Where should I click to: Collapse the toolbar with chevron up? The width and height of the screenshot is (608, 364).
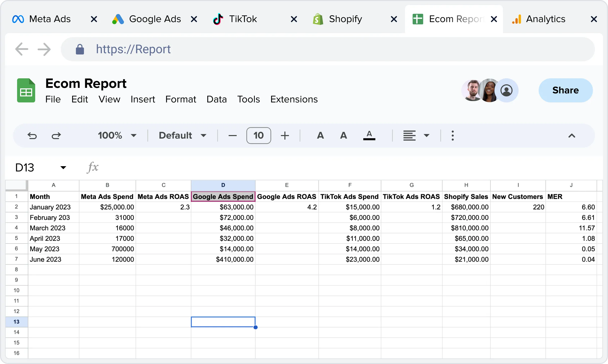[x=572, y=136]
